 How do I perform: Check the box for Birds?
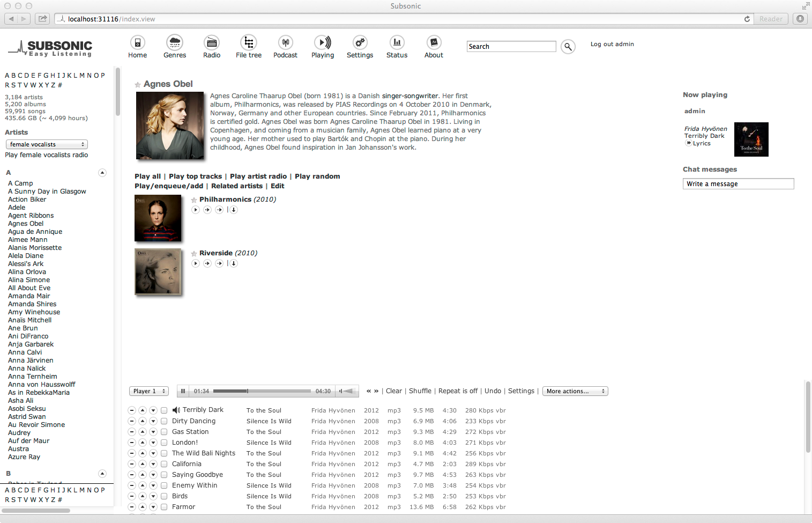click(164, 496)
